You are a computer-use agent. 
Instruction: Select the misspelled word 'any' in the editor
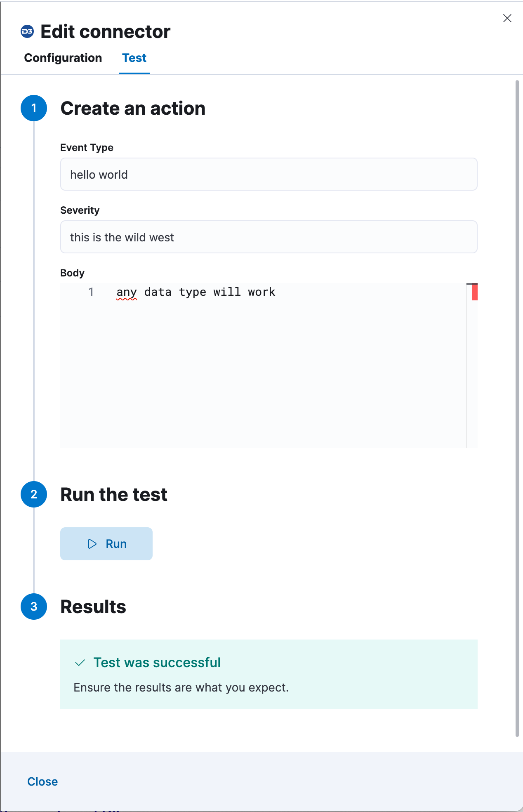click(126, 292)
